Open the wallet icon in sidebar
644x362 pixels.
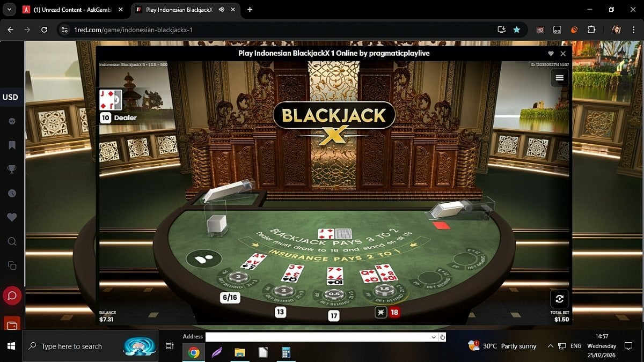(x=12, y=324)
